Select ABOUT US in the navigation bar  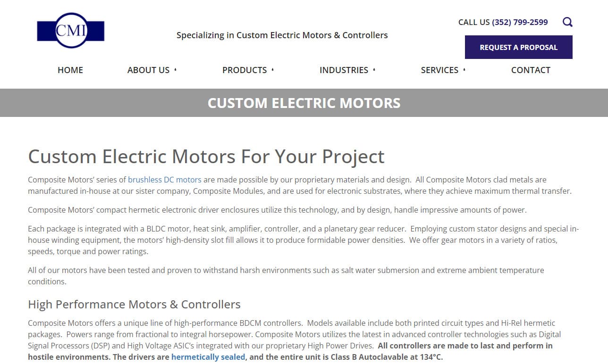(148, 70)
